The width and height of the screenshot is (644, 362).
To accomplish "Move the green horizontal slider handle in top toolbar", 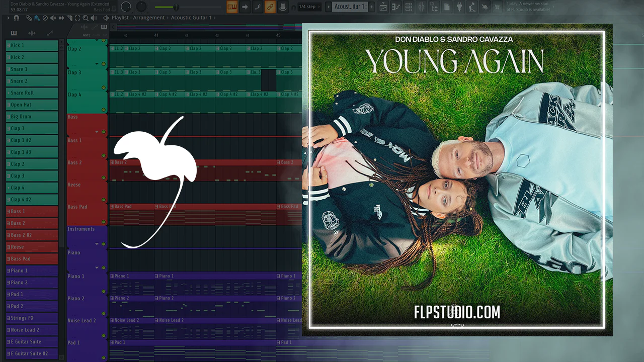I will click(176, 7).
